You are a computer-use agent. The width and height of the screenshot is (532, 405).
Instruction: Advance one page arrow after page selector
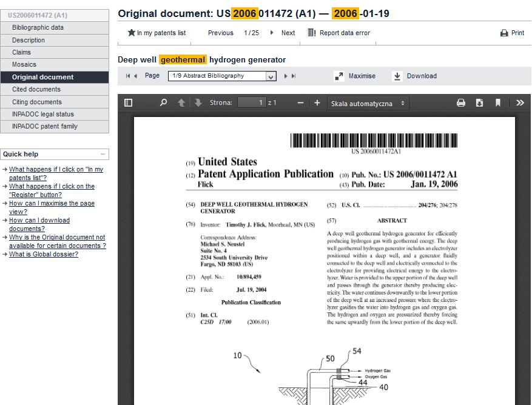click(285, 76)
